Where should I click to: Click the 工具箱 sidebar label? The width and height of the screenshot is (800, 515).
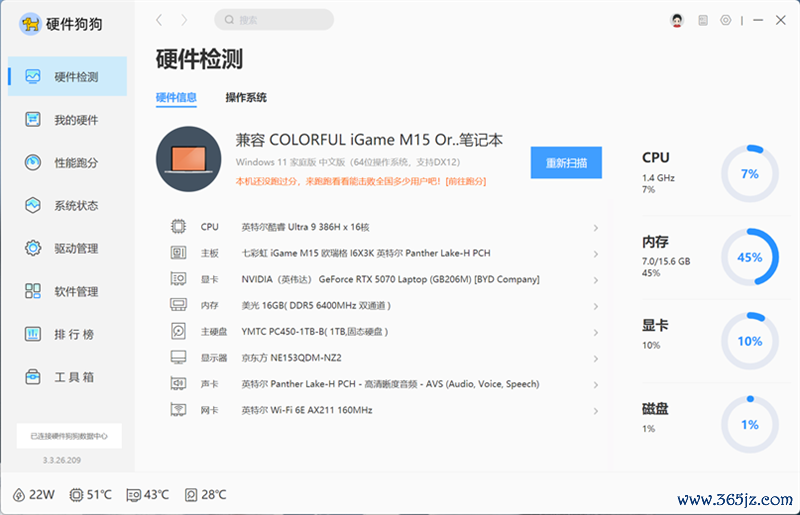[74, 377]
